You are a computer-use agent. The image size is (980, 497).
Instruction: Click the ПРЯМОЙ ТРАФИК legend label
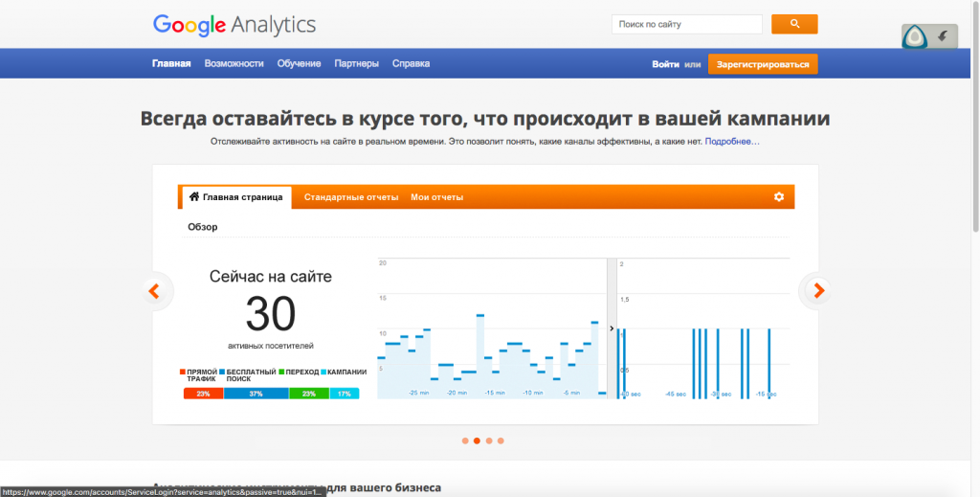202,375
